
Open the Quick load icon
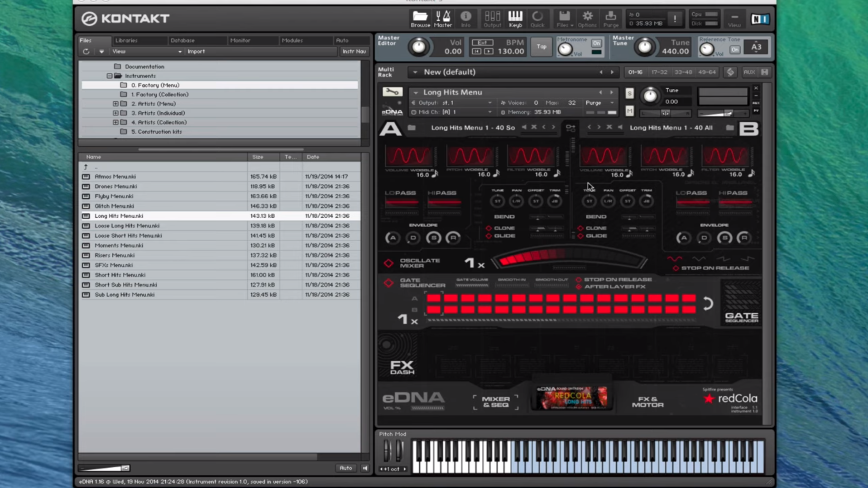click(537, 19)
